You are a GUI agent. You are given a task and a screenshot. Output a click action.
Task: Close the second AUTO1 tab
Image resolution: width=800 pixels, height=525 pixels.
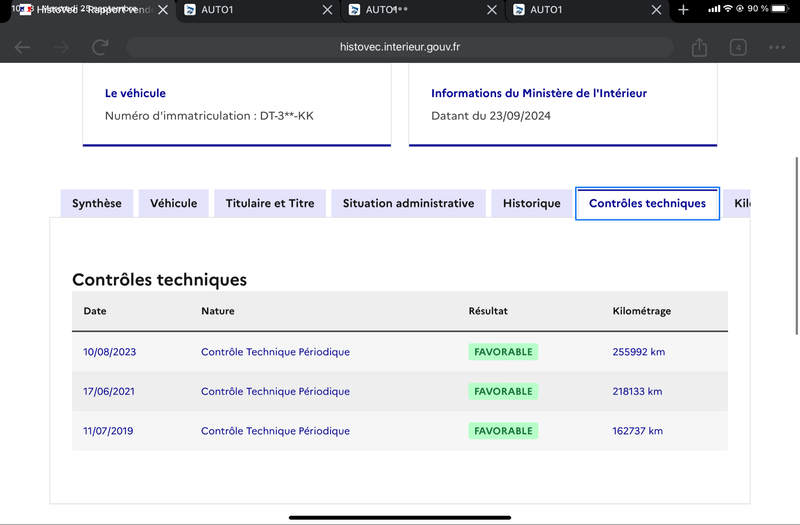point(492,10)
